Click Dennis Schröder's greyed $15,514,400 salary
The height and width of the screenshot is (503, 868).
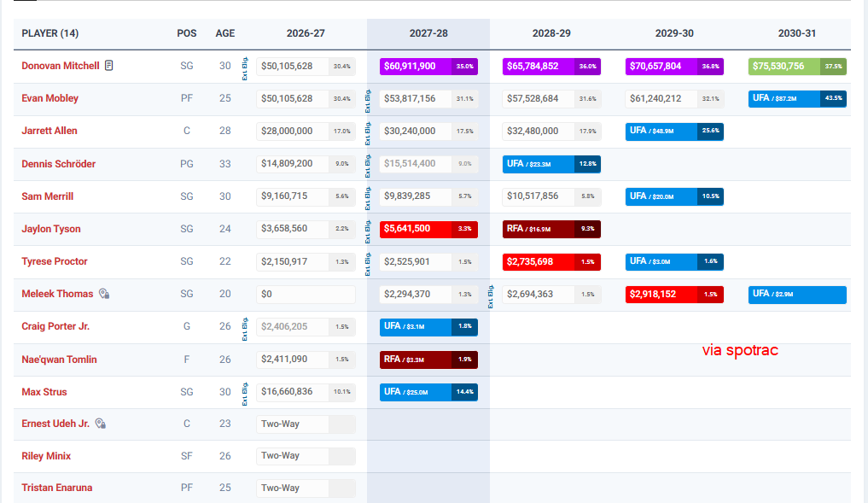[428, 164]
